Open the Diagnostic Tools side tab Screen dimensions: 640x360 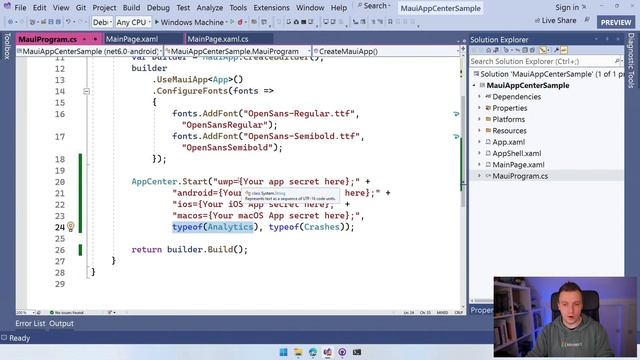coord(631,60)
